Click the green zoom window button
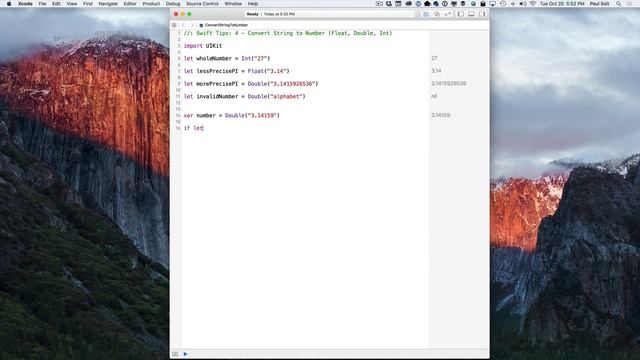640x360 pixels. 189,14
